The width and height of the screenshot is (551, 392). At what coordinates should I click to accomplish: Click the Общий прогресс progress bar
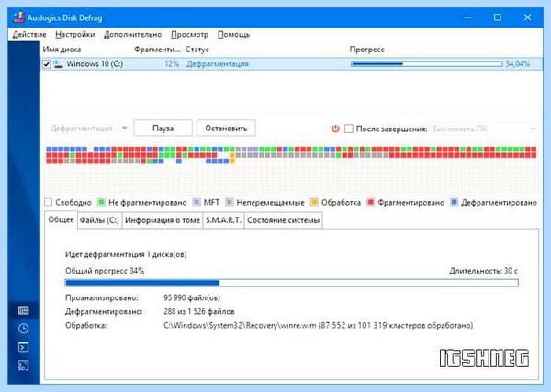click(x=292, y=283)
